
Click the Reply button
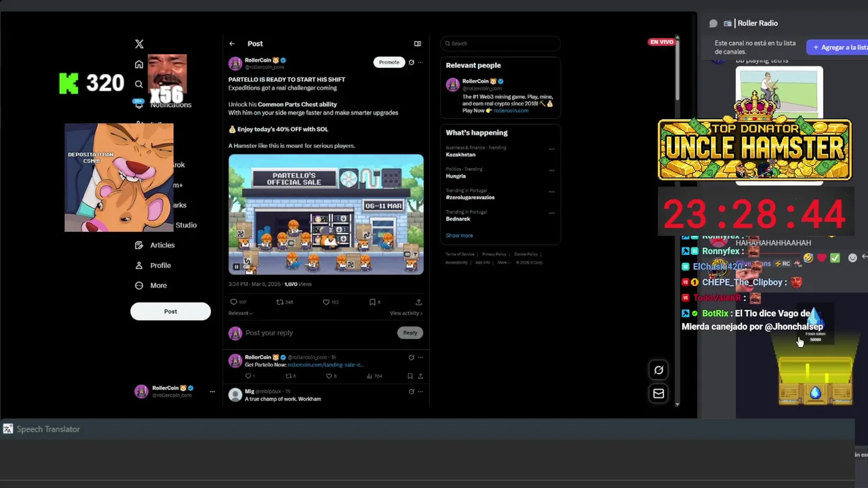410,333
